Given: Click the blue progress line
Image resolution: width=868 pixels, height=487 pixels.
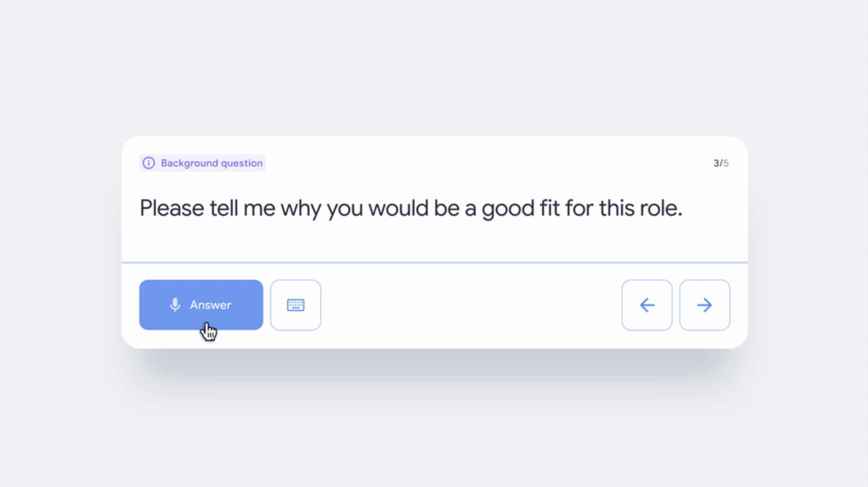Looking at the screenshot, I should point(435,262).
